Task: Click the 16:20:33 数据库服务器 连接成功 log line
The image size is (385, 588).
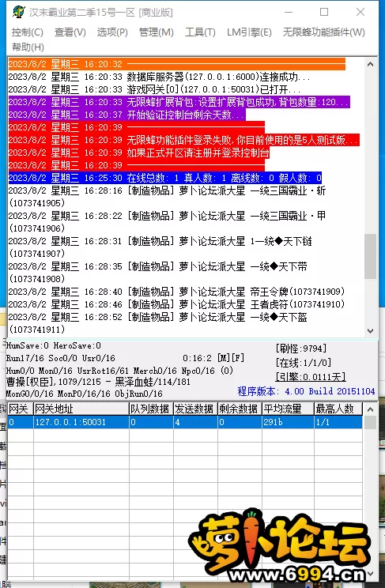Action: click(x=159, y=77)
